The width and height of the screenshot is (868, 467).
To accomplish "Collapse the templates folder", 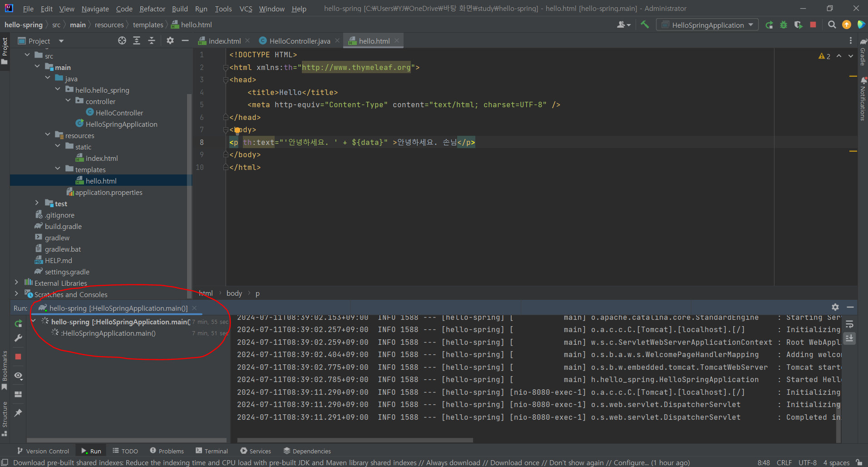I will pyautogui.click(x=58, y=169).
